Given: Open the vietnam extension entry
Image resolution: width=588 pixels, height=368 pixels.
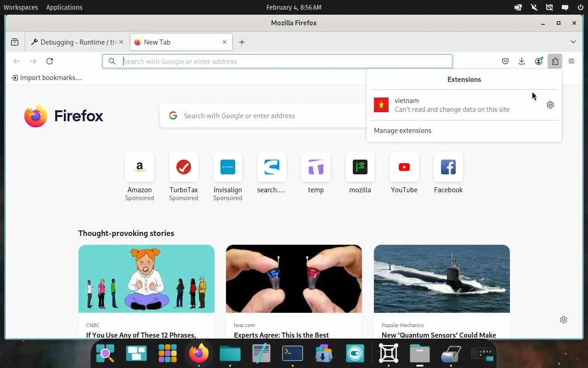Looking at the screenshot, I should [x=456, y=105].
